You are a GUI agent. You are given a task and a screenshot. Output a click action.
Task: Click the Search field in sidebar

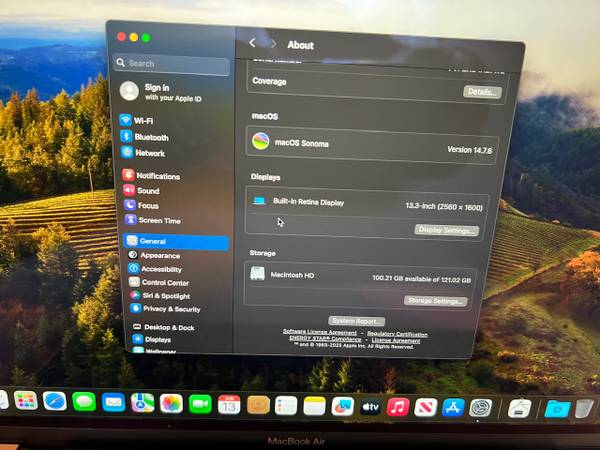coord(171,64)
